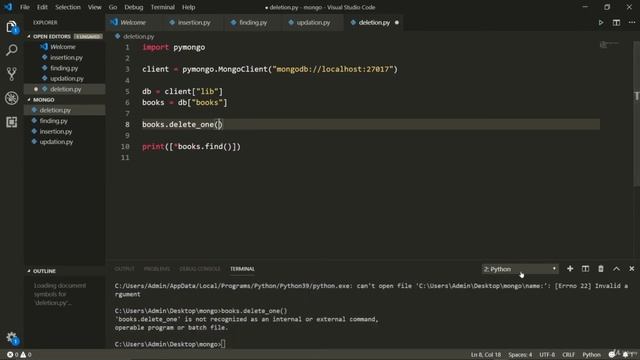
Task: Run the Python file with play icon
Action: pyautogui.click(x=601, y=22)
